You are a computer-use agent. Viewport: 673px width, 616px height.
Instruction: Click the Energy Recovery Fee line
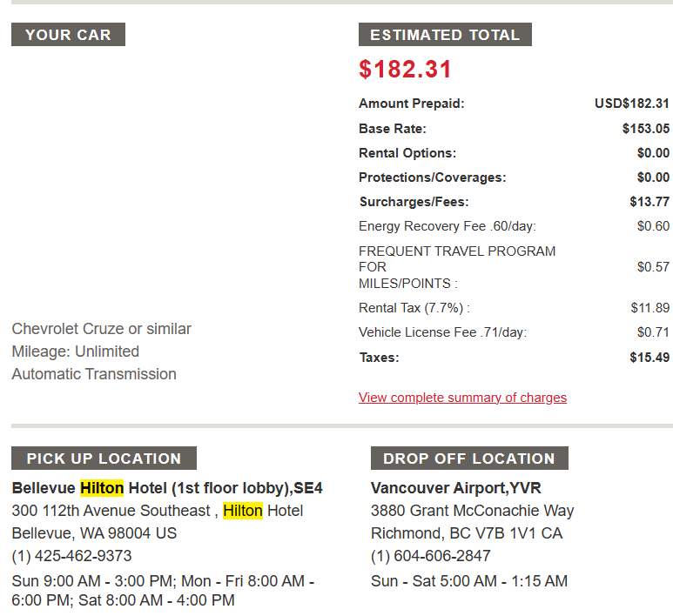(x=514, y=226)
